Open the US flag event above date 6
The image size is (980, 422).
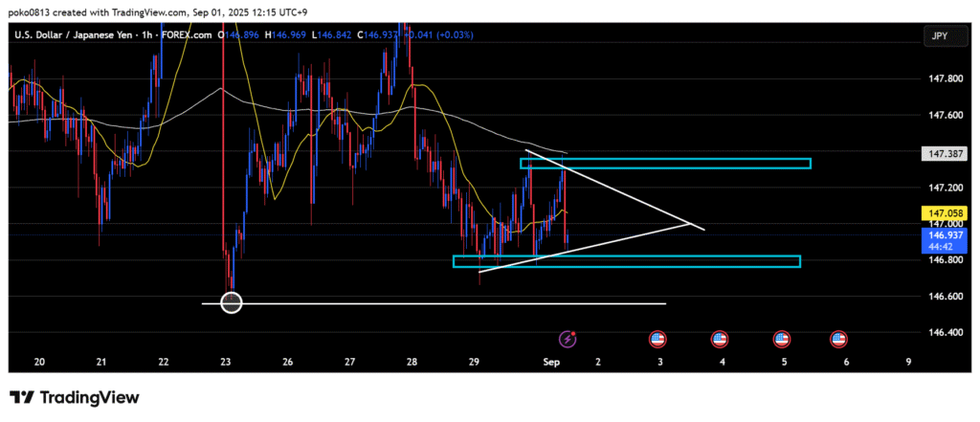click(x=839, y=339)
